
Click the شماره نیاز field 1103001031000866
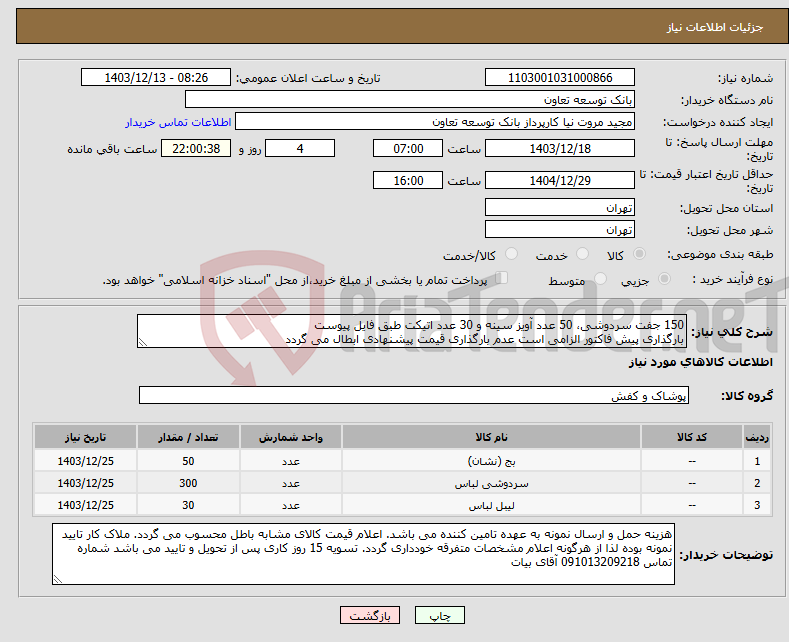(x=560, y=77)
